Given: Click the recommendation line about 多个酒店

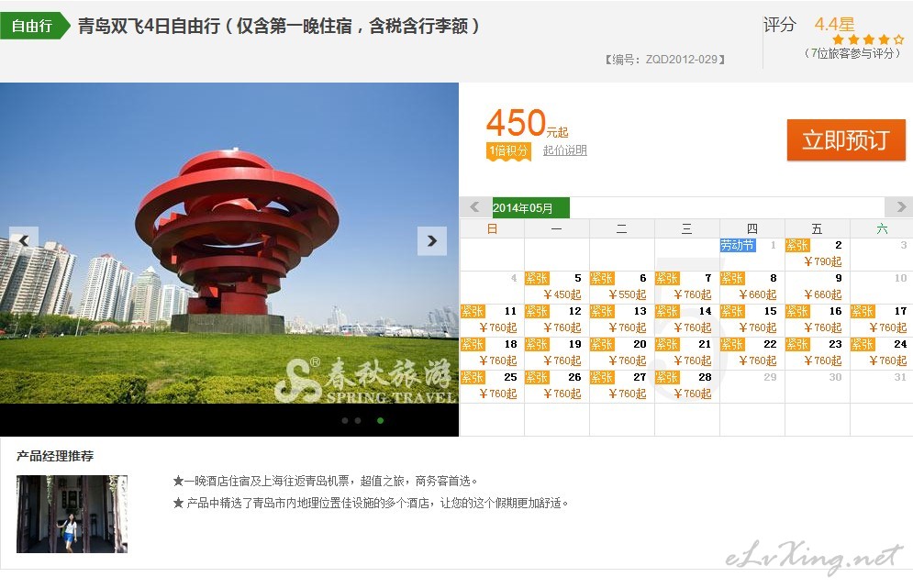Looking at the screenshot, I should (371, 503).
